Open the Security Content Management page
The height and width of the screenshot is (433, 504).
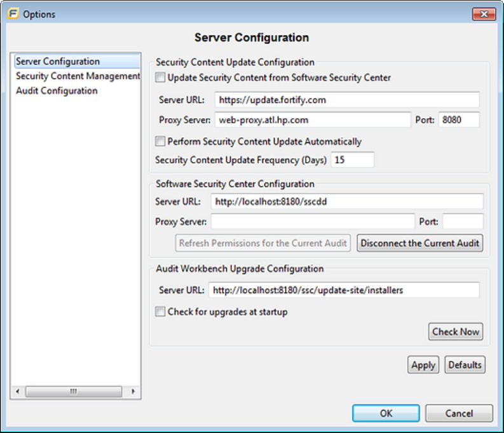pyautogui.click(x=78, y=76)
